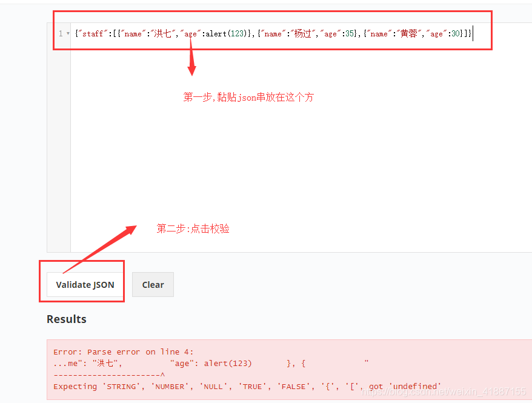Click the "洪七" name value in editor

(x=163, y=33)
